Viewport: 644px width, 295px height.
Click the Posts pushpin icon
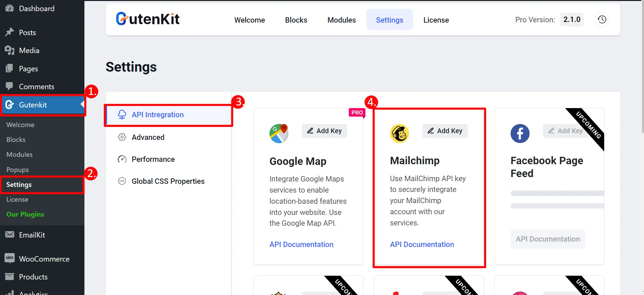tap(9, 32)
